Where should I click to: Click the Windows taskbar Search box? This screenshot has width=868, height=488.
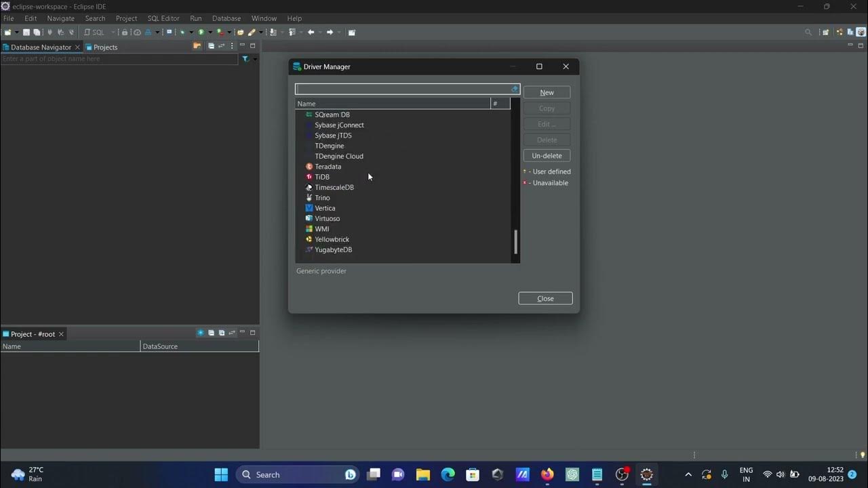(298, 474)
